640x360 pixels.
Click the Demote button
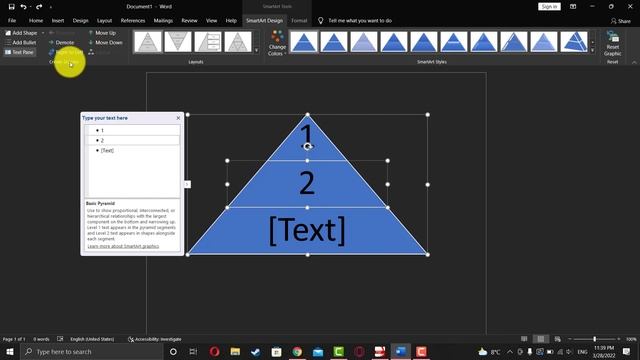(61, 42)
